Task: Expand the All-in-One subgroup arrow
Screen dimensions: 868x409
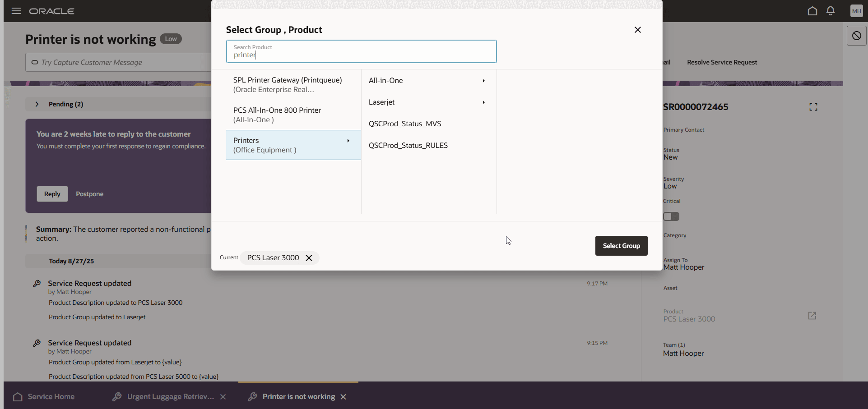Action: pyautogui.click(x=484, y=81)
